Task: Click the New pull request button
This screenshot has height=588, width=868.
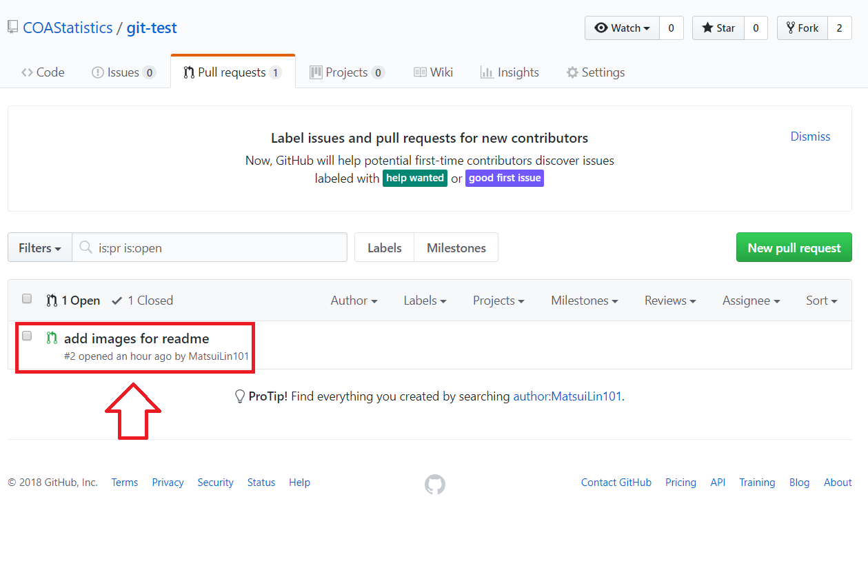Action: (794, 247)
